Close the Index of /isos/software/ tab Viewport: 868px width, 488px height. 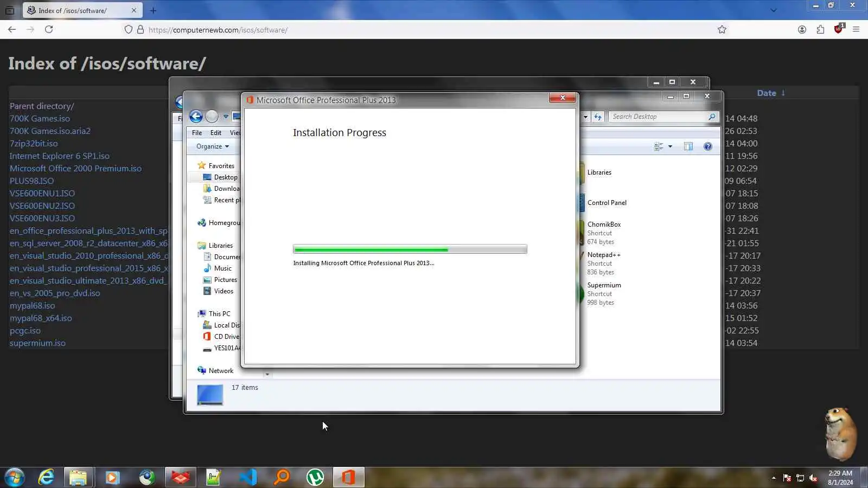[134, 10]
